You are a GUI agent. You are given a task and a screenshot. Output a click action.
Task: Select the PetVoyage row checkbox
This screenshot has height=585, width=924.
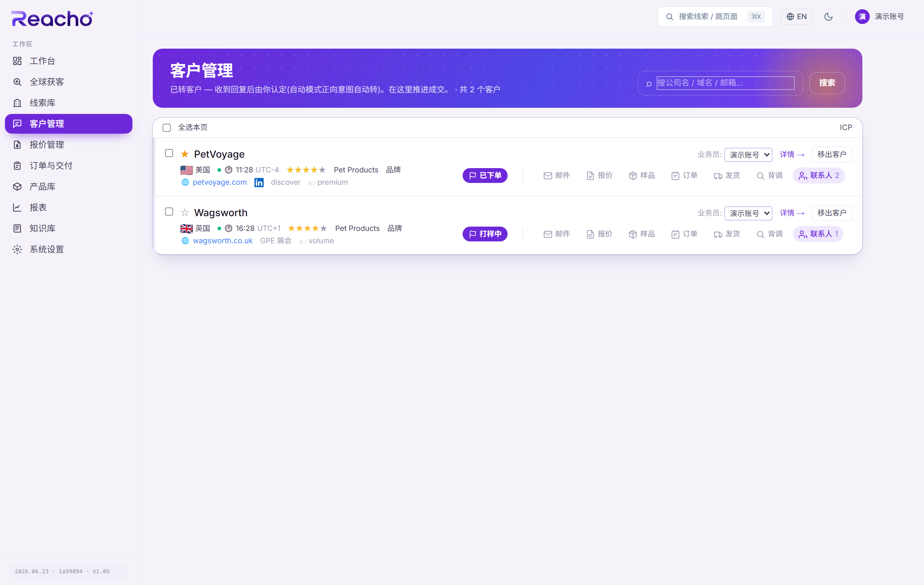(x=169, y=153)
